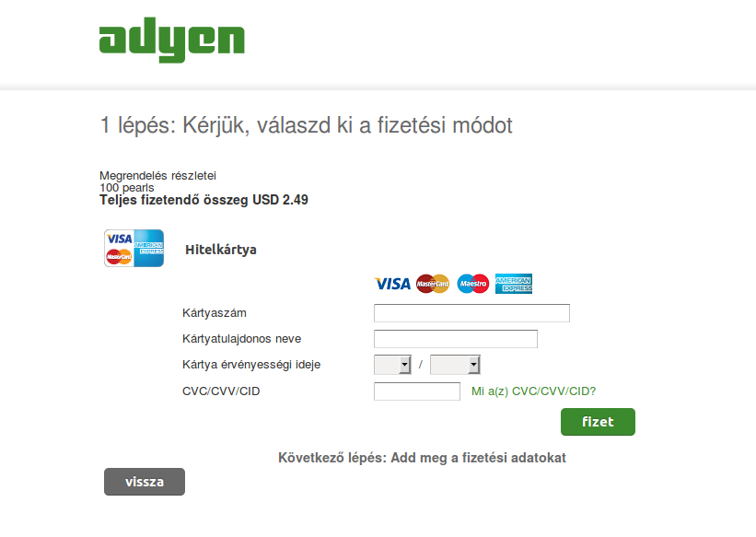This screenshot has height=537, width=756.
Task: Open the 'Mi a(z) CVC/CVV/CID?' help link
Action: click(x=534, y=391)
